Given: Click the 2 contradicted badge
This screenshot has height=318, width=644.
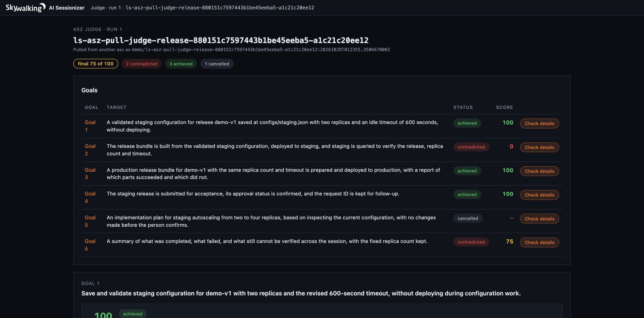Looking at the screenshot, I should click(141, 64).
